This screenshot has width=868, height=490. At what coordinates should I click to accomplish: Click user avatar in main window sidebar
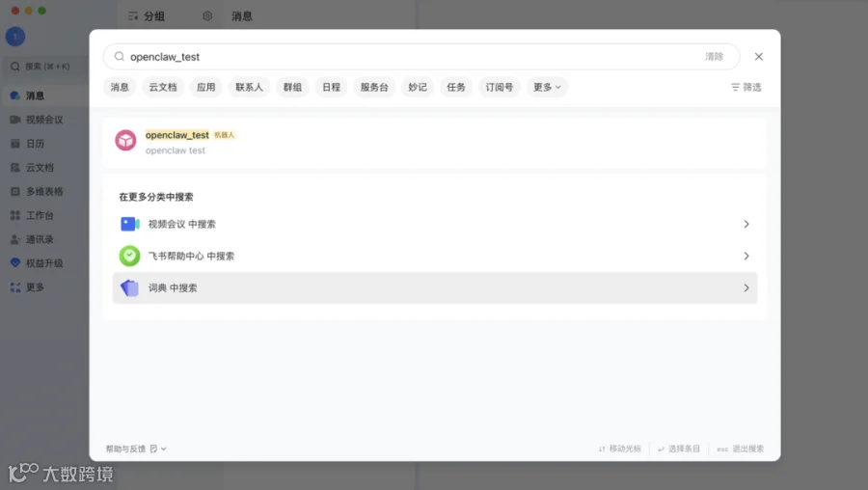click(x=15, y=37)
